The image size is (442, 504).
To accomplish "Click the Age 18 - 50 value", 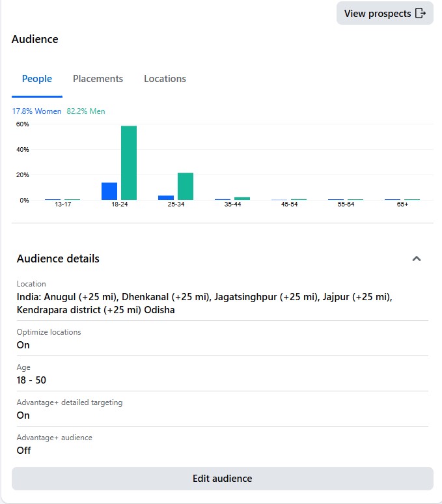I will 31,380.
